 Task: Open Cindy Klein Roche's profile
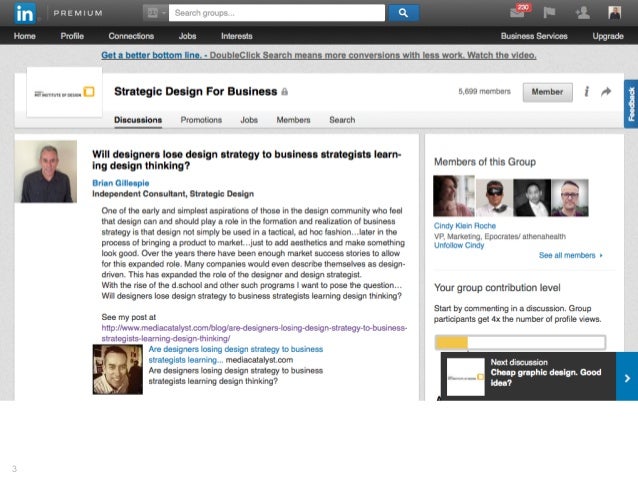tap(465, 226)
